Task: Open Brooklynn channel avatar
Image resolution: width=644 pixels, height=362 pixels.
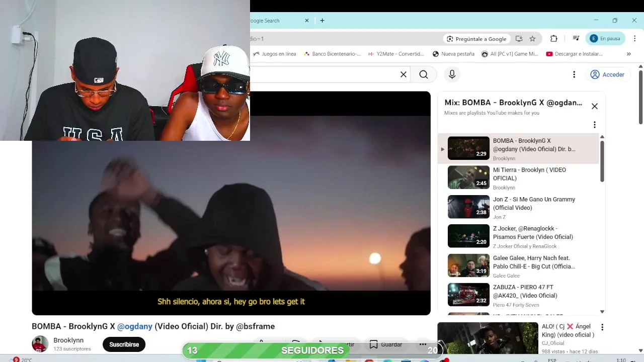Action: tap(40, 344)
